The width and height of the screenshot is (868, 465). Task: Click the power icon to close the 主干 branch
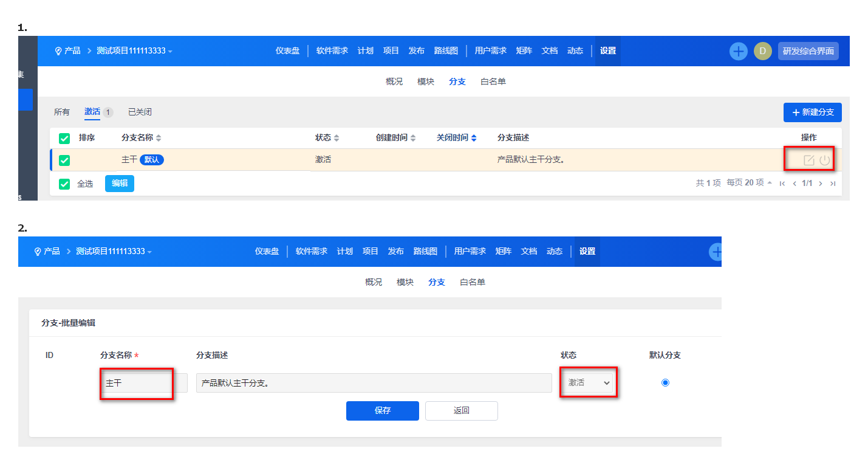(x=824, y=160)
